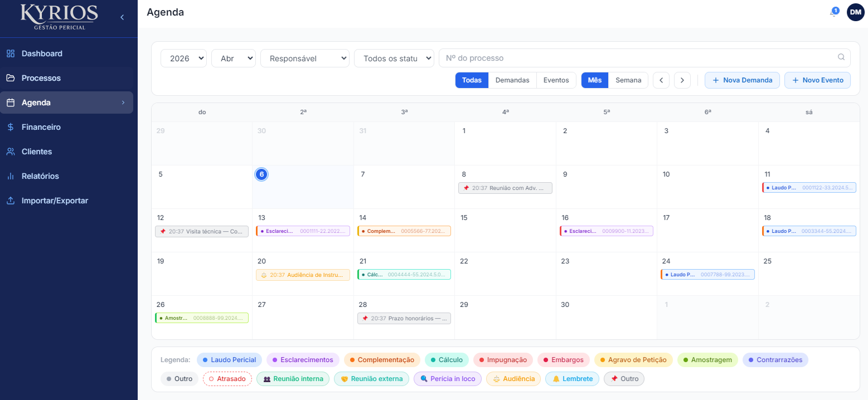Open the year dropdown showing 2026
868x400 pixels.
coord(183,58)
